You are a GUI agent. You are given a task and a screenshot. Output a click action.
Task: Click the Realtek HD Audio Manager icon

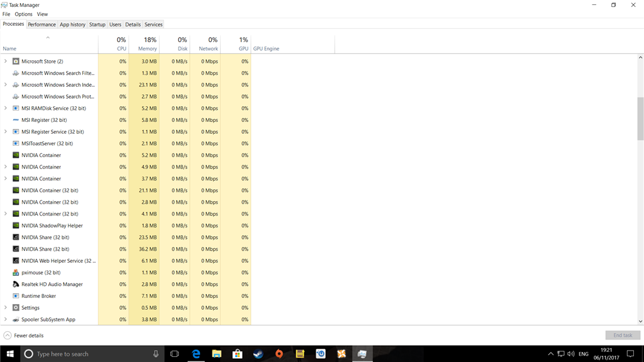[x=16, y=284]
